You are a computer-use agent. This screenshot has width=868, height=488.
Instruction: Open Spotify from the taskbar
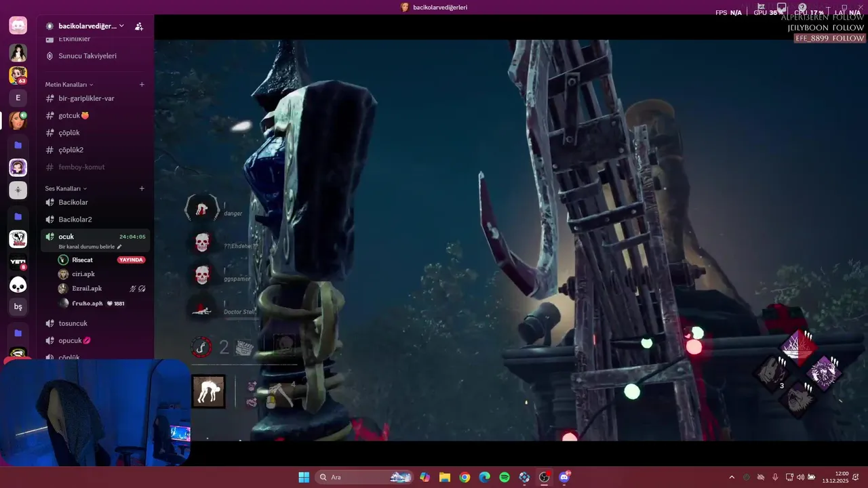coord(505,477)
